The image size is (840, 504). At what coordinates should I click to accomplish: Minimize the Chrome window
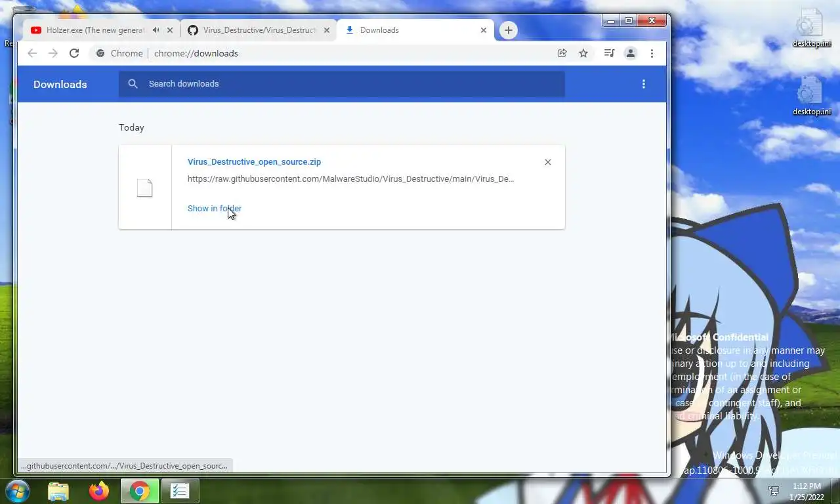pyautogui.click(x=611, y=21)
